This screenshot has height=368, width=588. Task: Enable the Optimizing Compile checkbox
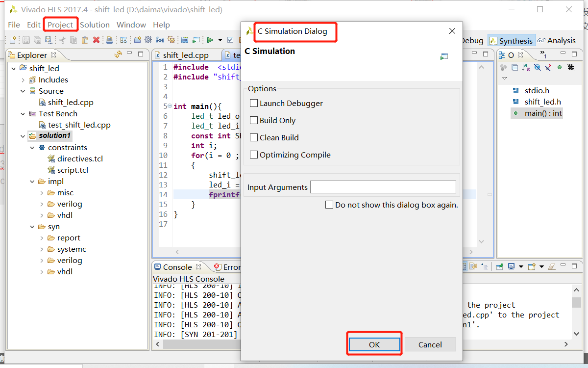[254, 155]
